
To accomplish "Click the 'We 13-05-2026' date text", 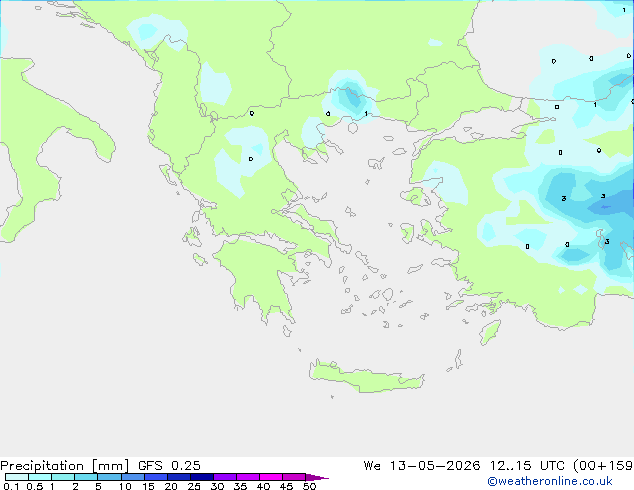I will point(422,466).
